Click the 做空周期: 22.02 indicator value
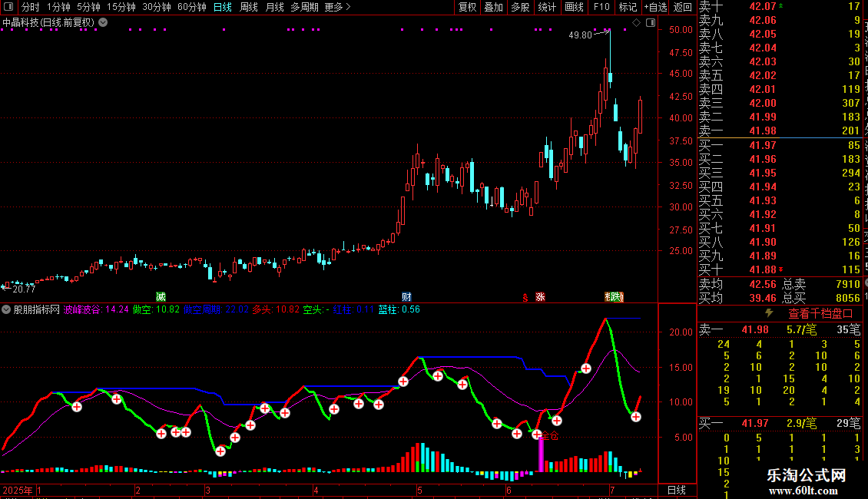The height and width of the screenshot is (499, 868). coord(216,309)
